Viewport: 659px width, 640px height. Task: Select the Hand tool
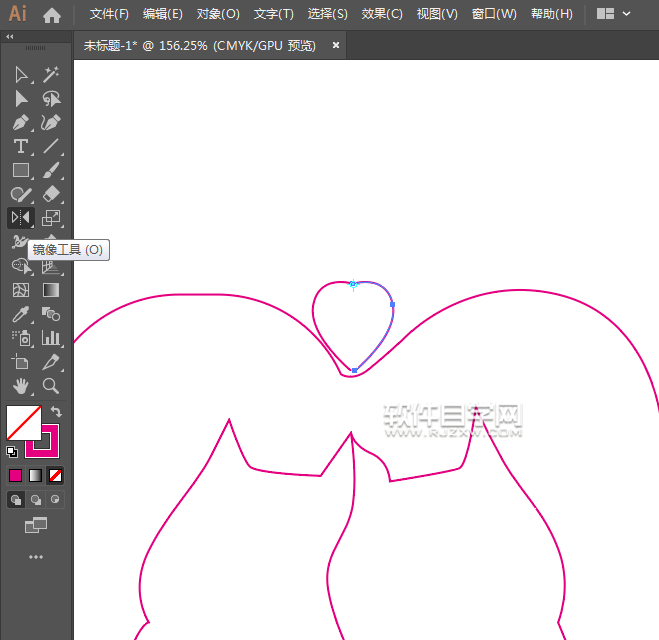[21, 386]
